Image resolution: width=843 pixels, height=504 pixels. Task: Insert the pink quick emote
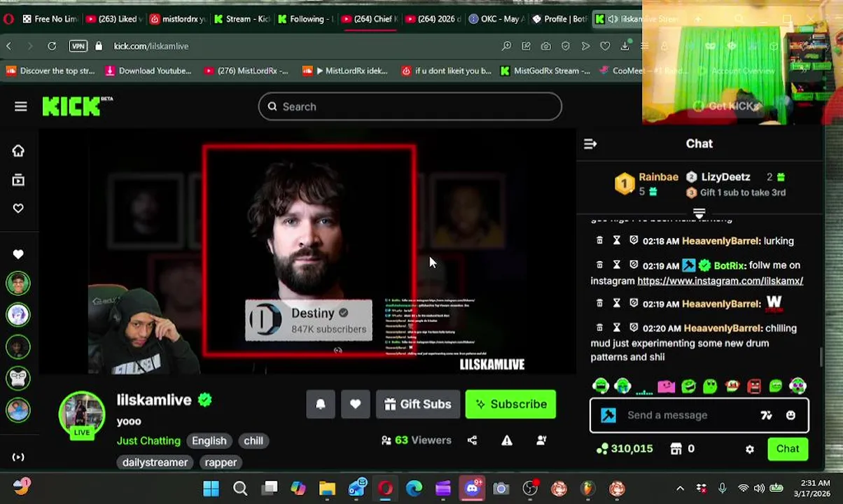666,386
